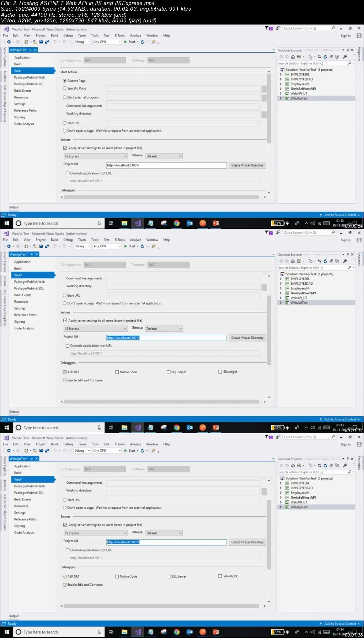Image resolution: width=364 pixels, height=638 pixels.
Task: Open Bitness Default dropdown in middle frame
Action: tap(164, 329)
